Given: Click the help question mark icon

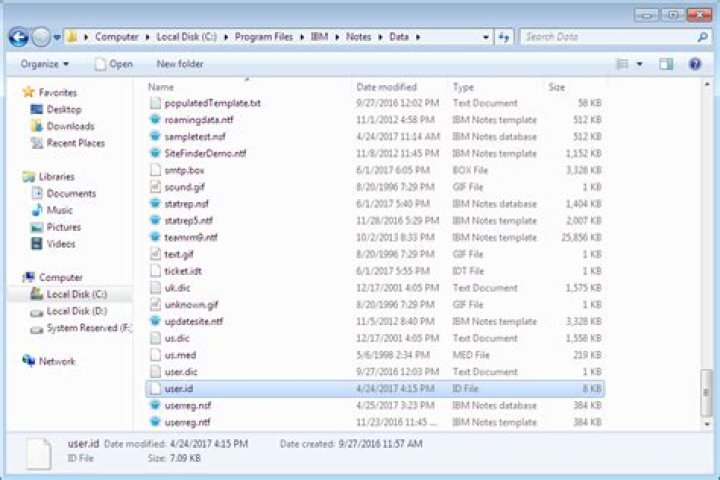Looking at the screenshot, I should pyautogui.click(x=694, y=64).
